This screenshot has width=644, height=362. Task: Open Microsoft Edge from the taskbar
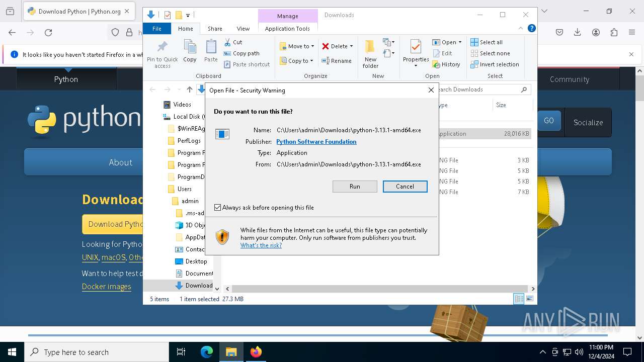pyautogui.click(x=207, y=352)
